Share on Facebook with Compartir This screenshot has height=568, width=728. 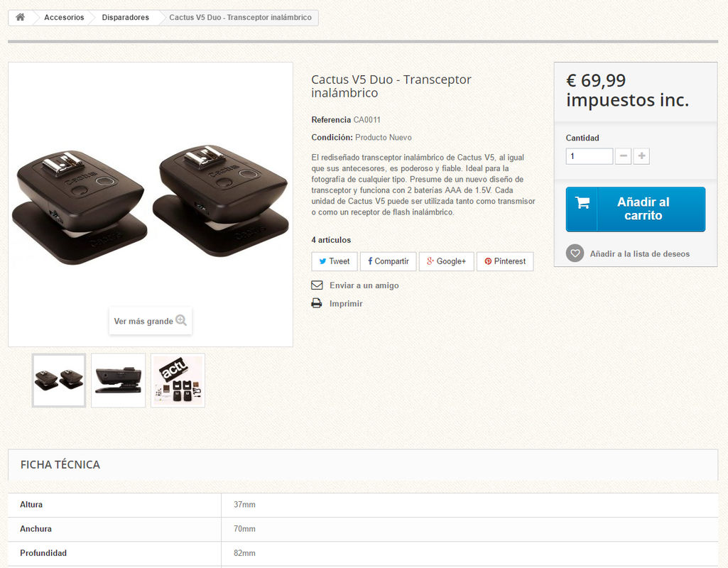(388, 261)
